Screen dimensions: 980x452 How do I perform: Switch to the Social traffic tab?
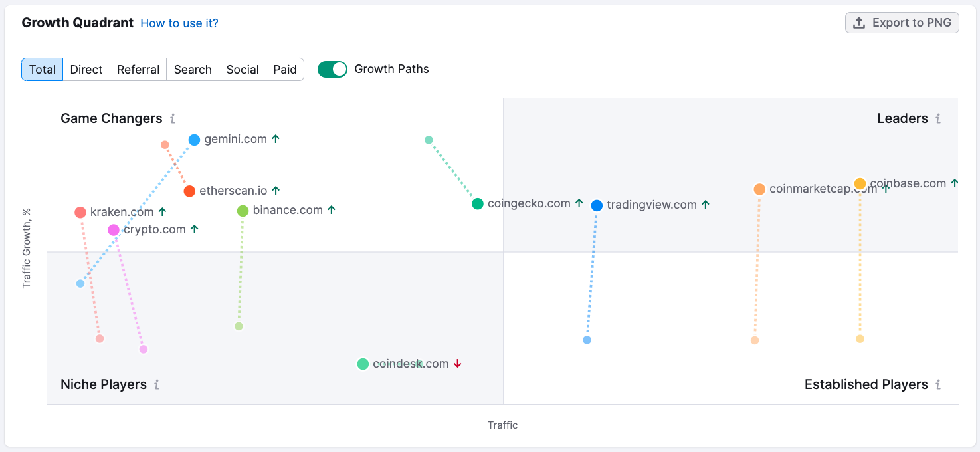pos(243,70)
